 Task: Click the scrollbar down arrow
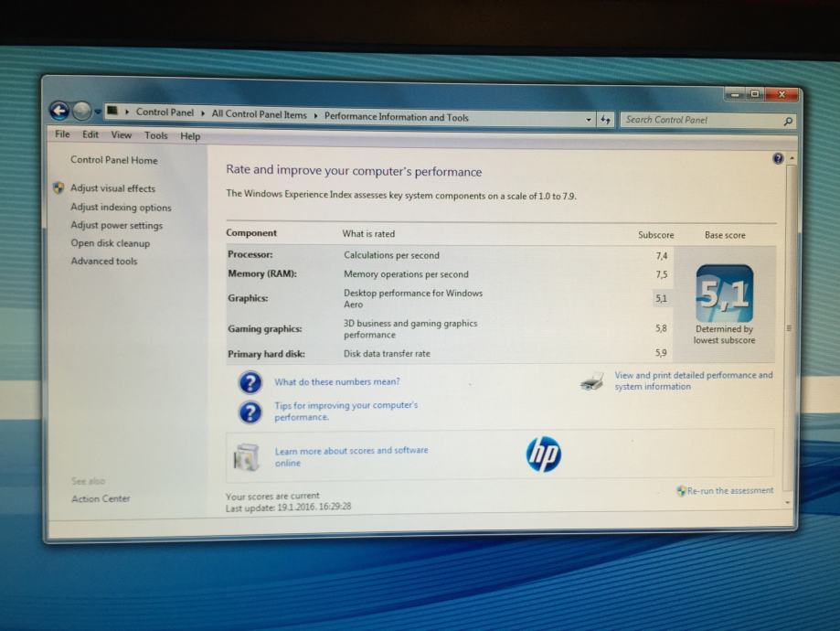pyautogui.click(x=788, y=502)
